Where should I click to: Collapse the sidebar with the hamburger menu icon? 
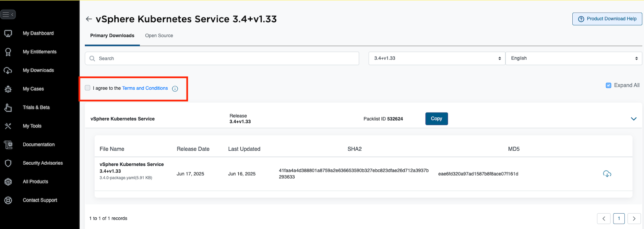(8, 14)
